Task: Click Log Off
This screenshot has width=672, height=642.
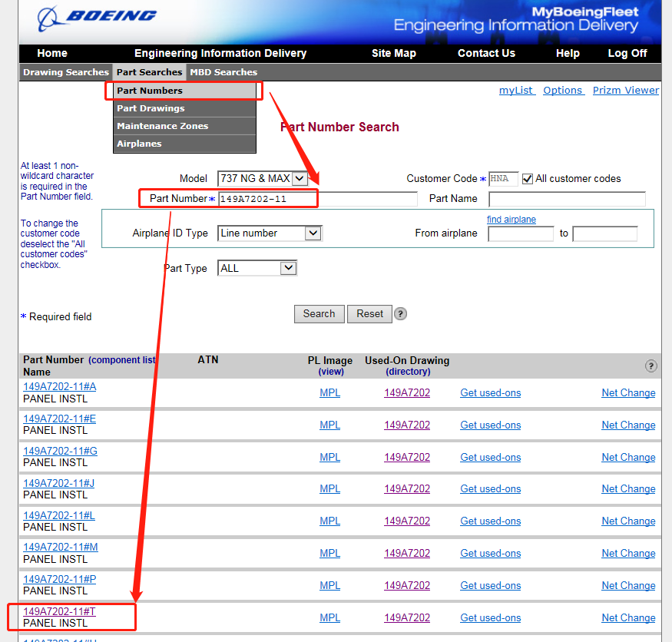Action: tap(627, 53)
